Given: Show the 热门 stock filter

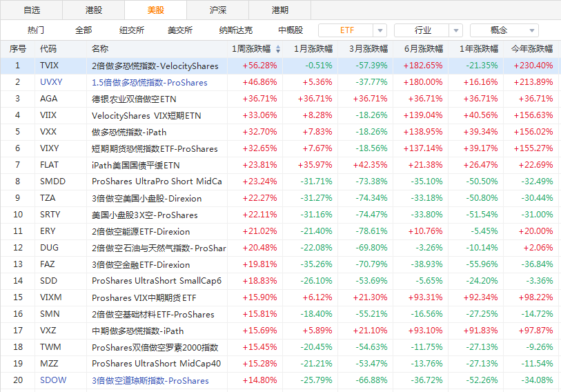Looking at the screenshot, I should (36, 30).
